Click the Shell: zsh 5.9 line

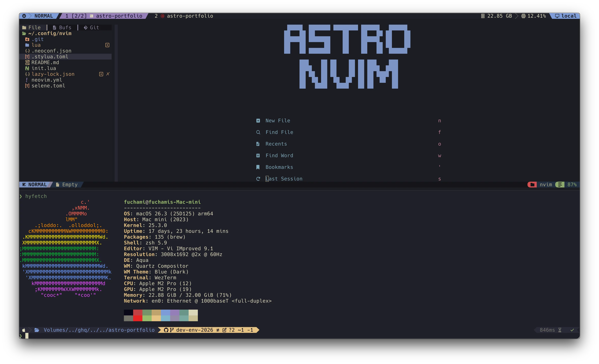pos(145,243)
